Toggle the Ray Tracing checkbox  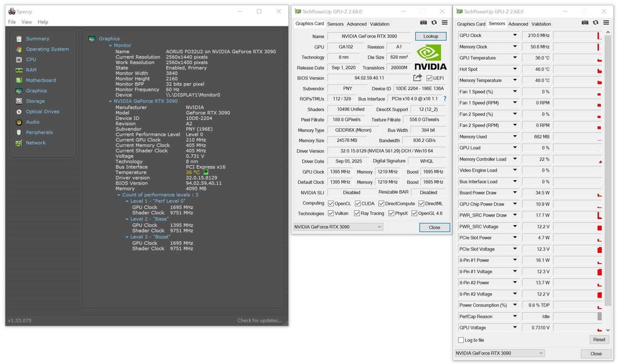click(x=356, y=213)
